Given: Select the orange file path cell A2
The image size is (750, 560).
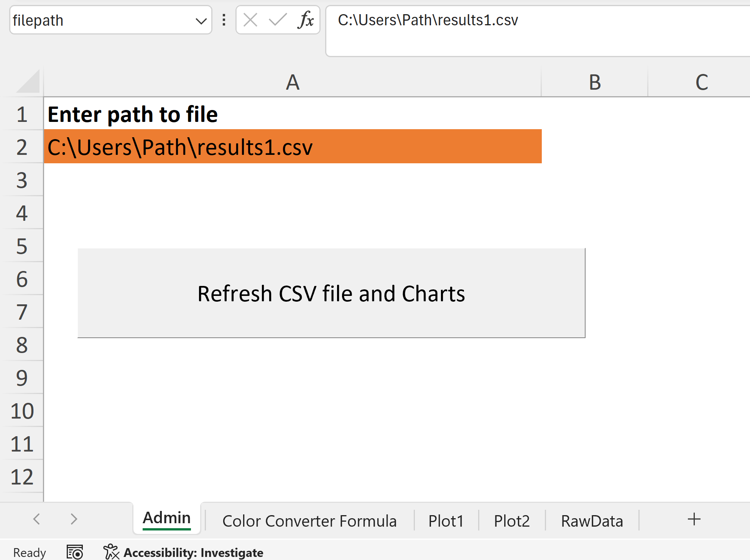Looking at the screenshot, I should pos(293,147).
